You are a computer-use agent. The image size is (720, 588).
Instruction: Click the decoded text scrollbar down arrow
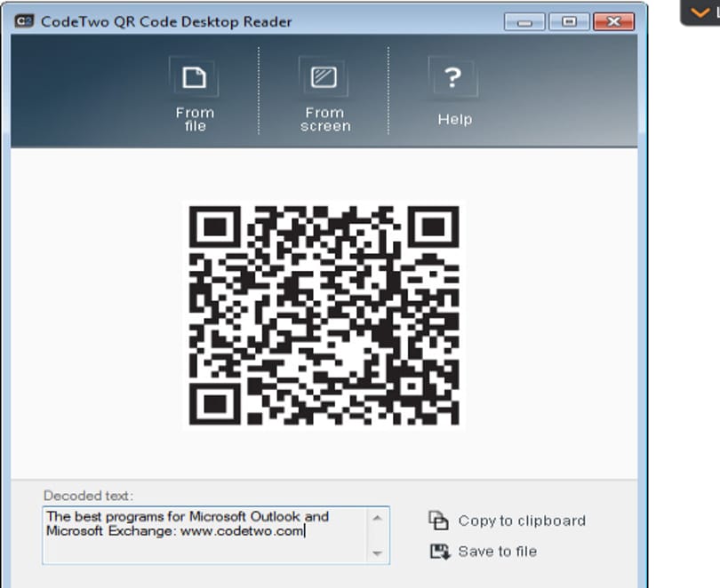click(378, 553)
